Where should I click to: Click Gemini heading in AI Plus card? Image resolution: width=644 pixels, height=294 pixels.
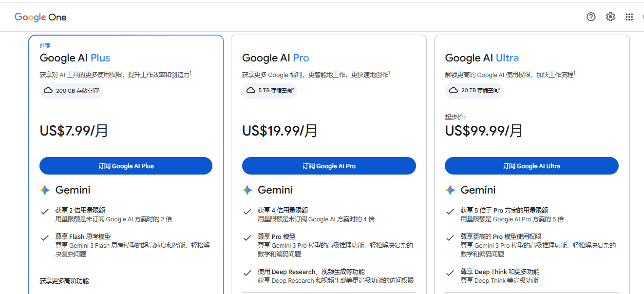point(73,190)
